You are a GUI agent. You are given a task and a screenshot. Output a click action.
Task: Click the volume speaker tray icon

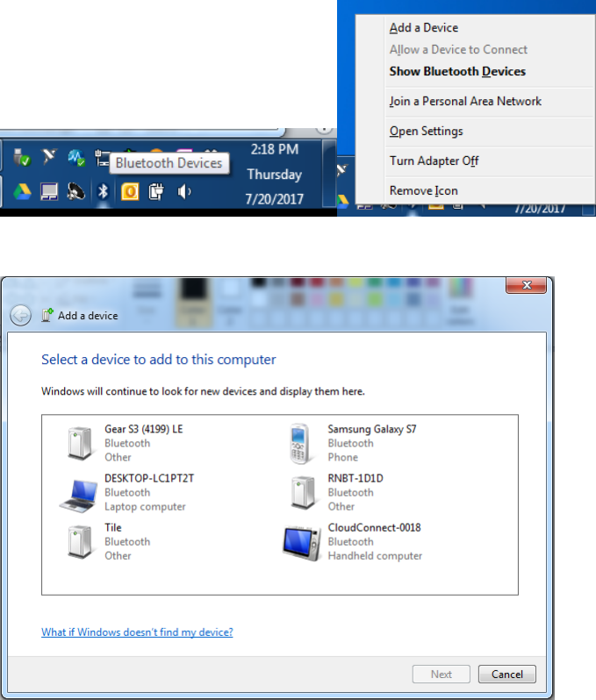point(183,191)
